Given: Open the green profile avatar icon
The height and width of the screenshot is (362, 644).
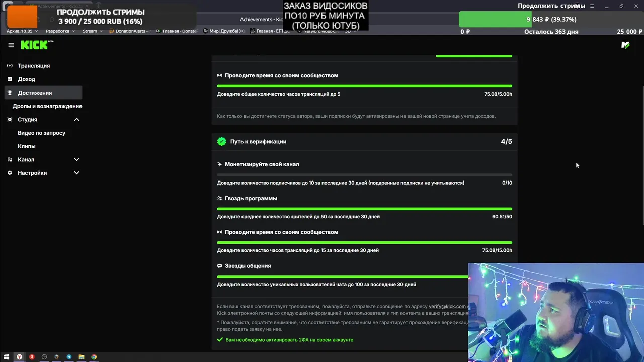Looking at the screenshot, I should click(625, 45).
